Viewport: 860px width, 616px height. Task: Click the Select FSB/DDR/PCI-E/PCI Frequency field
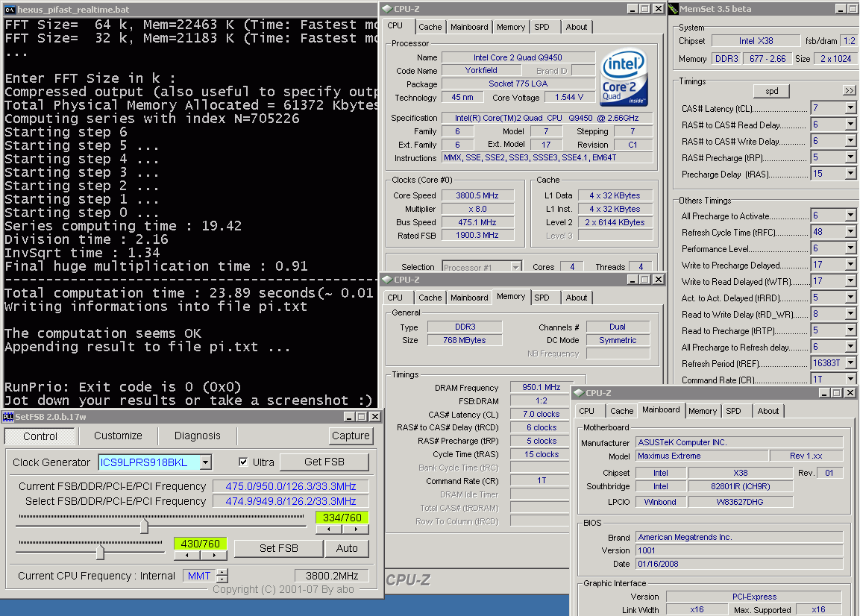[291, 501]
